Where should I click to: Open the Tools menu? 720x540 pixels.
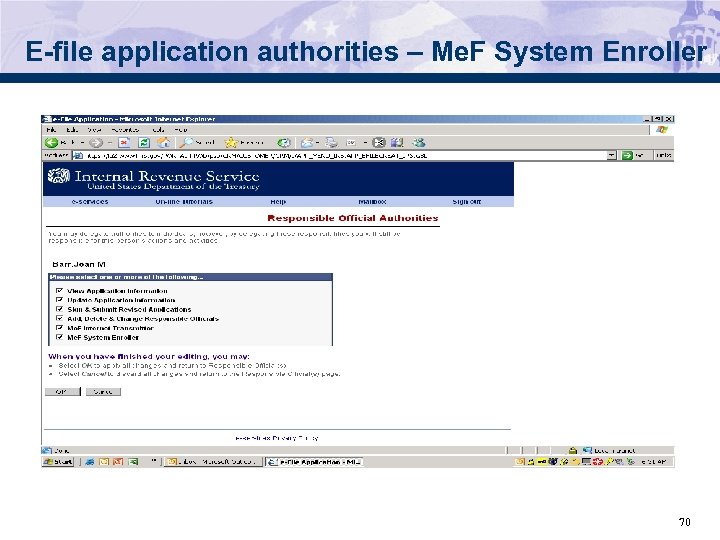[158, 130]
